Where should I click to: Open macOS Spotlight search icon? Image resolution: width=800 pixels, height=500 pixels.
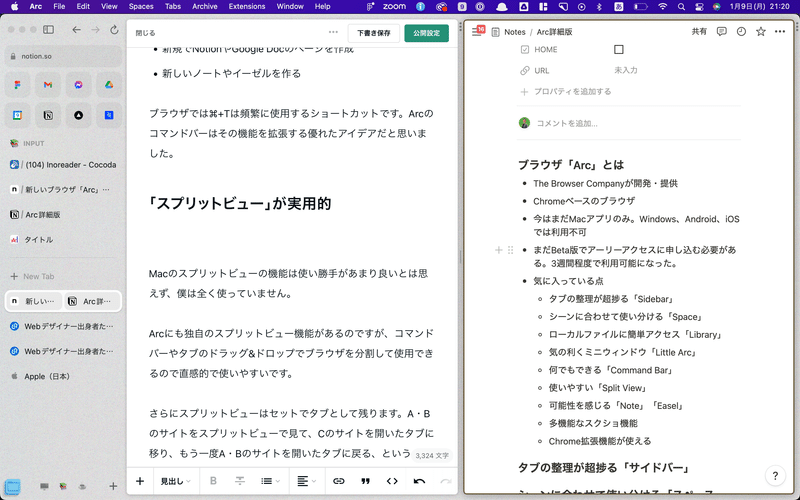[681, 6]
